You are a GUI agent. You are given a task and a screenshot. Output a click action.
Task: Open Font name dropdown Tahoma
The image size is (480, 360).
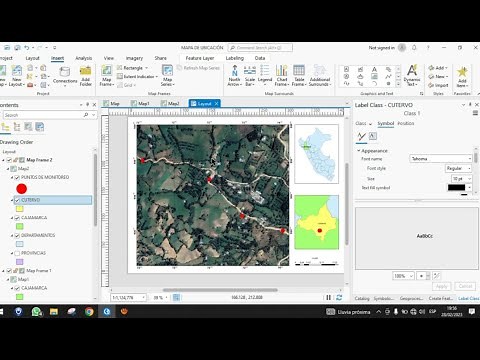441,159
